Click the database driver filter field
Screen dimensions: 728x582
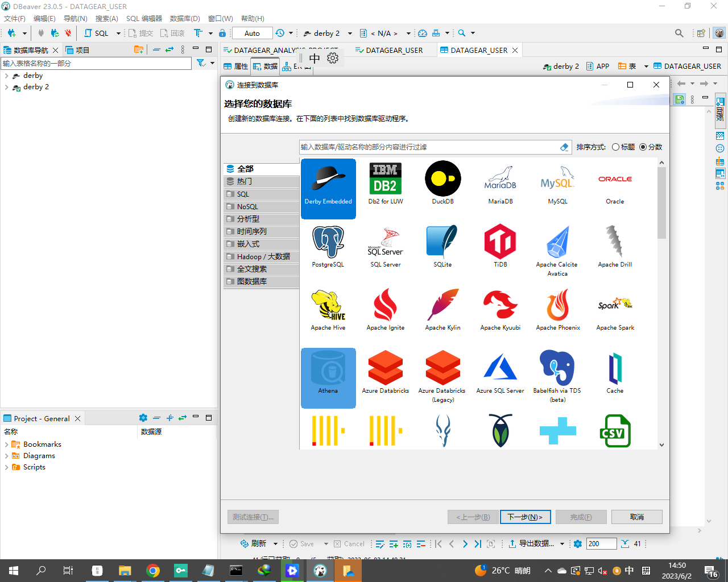point(429,147)
